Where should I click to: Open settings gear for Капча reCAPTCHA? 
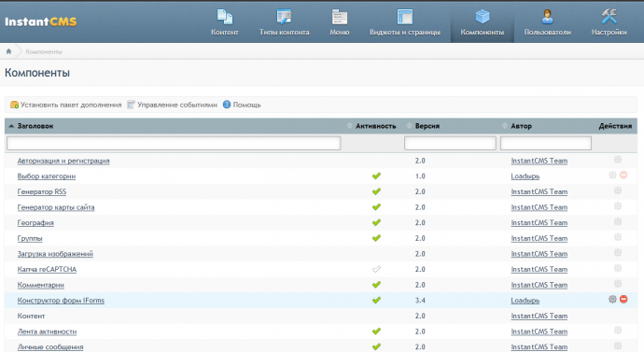point(618,268)
